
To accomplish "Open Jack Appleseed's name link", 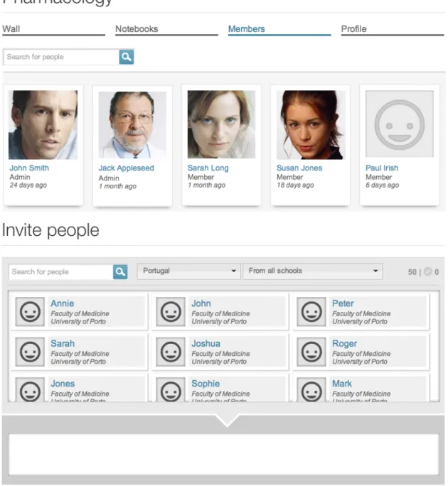I will pyautogui.click(x=127, y=168).
